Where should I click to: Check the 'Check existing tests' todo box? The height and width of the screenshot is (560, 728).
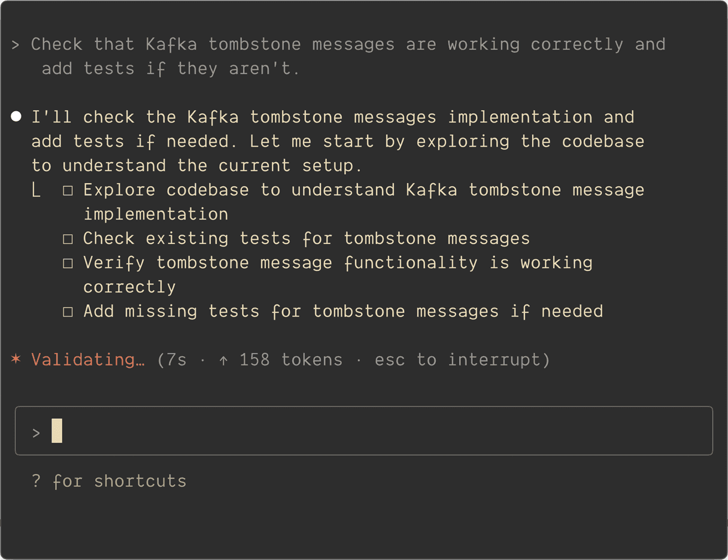[68, 239]
